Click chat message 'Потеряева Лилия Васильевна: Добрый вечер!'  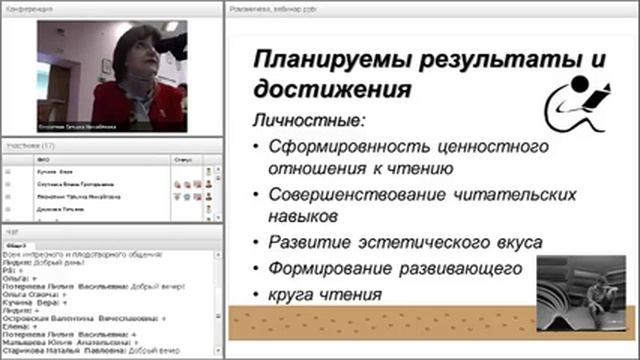[93, 287]
